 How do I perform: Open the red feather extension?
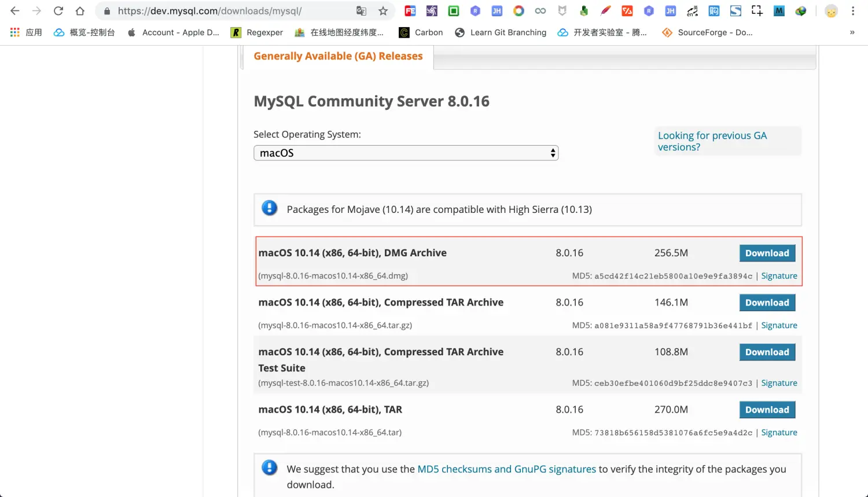click(605, 11)
